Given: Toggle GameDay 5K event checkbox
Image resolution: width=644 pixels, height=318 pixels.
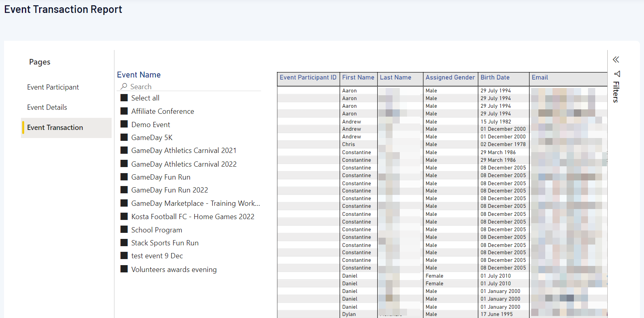Looking at the screenshot, I should click(124, 137).
